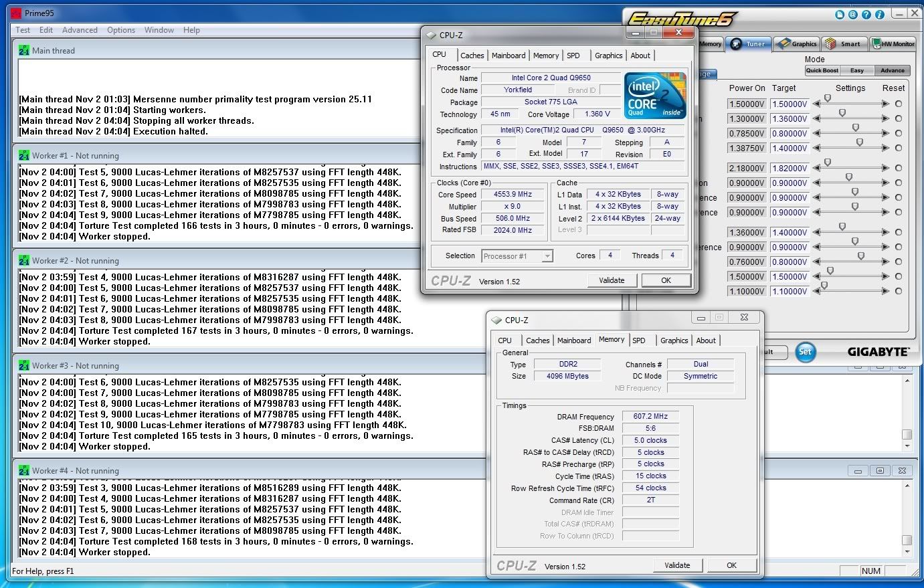Viewport: 924px width, 588px height.
Task: Click the Prime95 application icon in title bar
Action: pyautogui.click(x=15, y=13)
